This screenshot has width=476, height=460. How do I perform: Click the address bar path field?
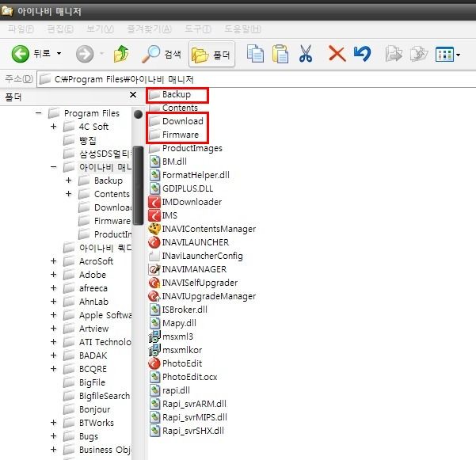pyautogui.click(x=257, y=79)
